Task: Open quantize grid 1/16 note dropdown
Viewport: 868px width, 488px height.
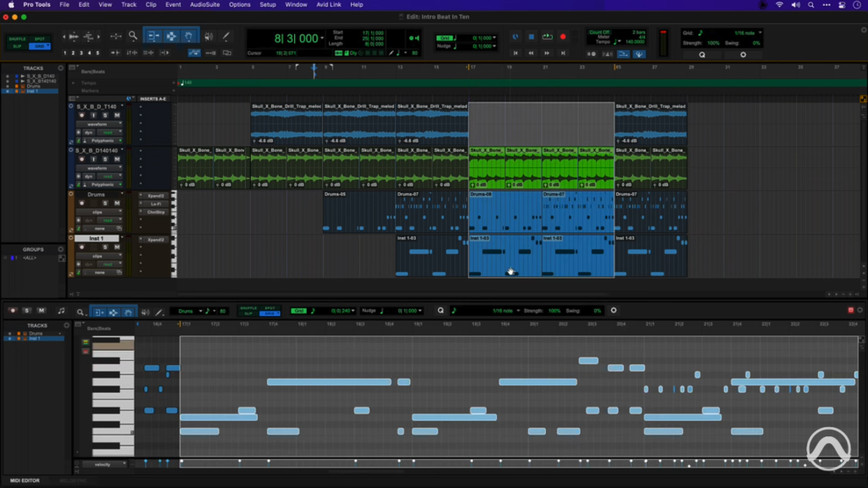Action: point(760,33)
